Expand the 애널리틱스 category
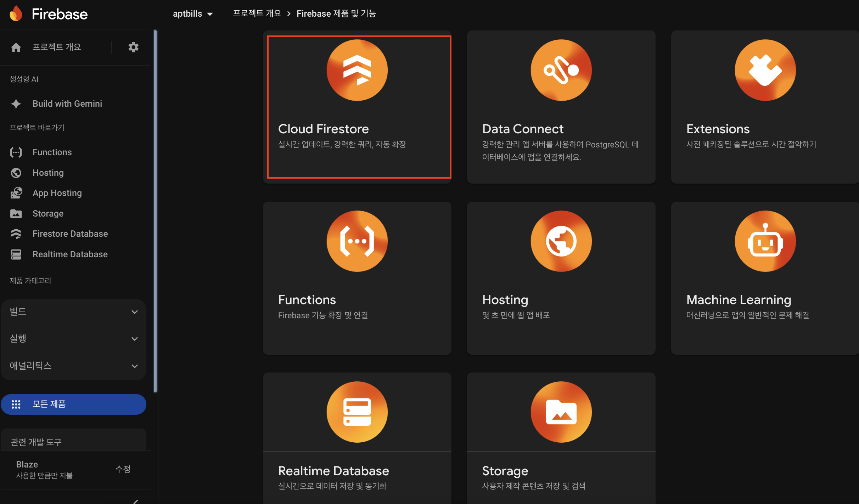The height and width of the screenshot is (504, 859). [x=74, y=366]
